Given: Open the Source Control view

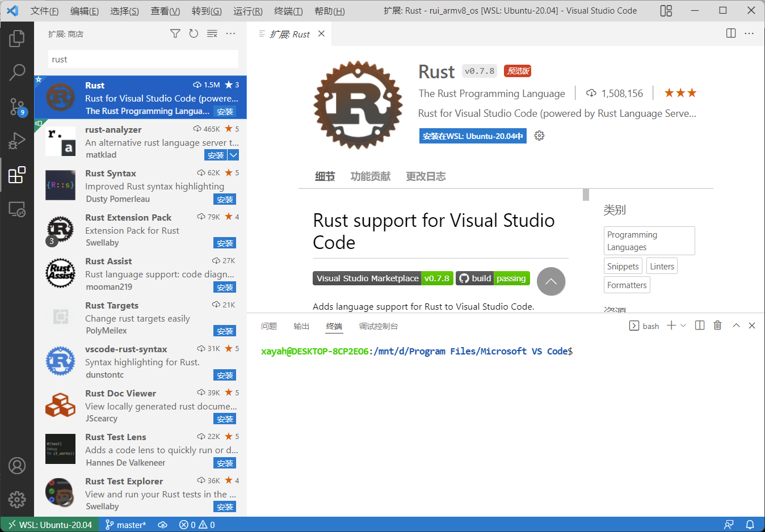Looking at the screenshot, I should coord(17,106).
